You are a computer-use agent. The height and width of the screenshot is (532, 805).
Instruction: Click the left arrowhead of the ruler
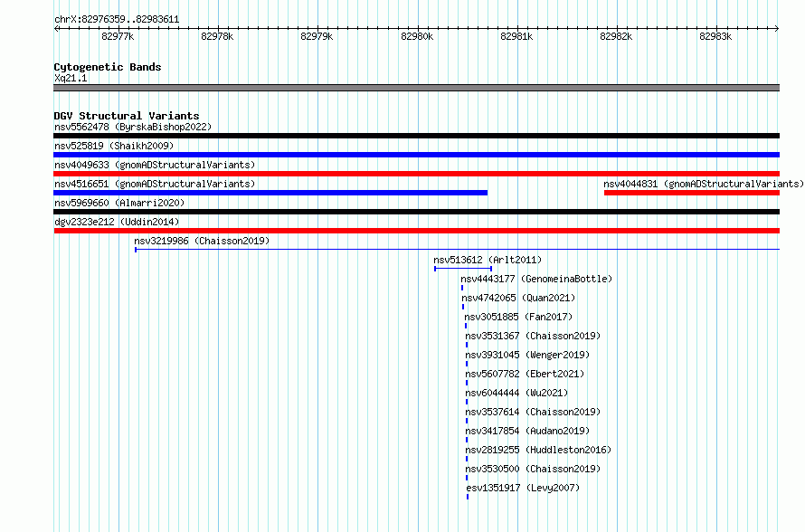tap(56, 29)
